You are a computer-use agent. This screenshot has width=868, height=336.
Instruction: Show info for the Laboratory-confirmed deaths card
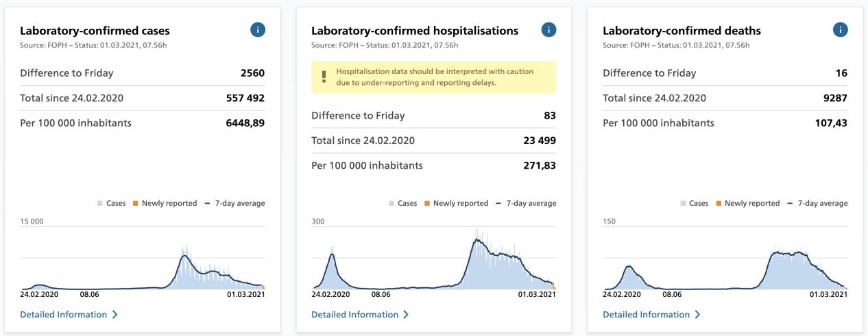pos(840,29)
